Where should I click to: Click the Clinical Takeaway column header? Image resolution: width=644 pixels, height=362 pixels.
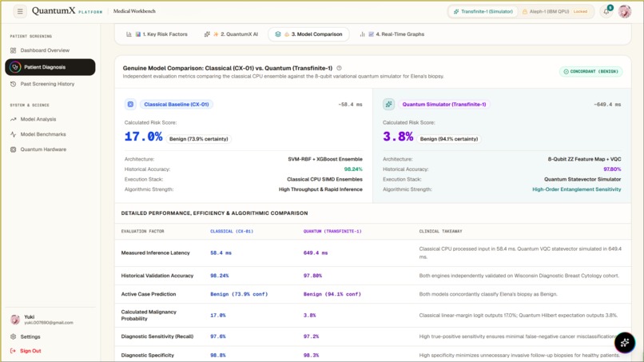(x=440, y=231)
